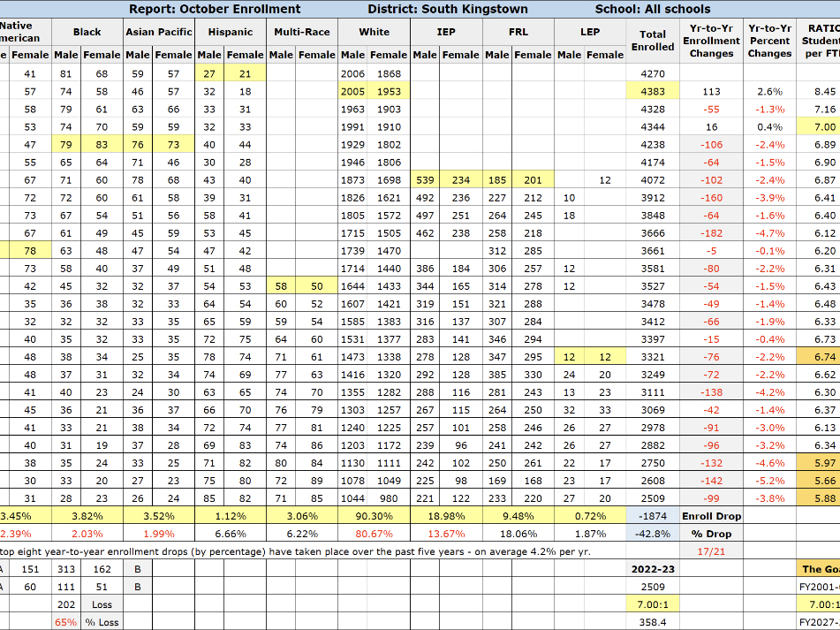Screen dimensions: 840x630
Task: Select the 'Black' column group header
Action: pyautogui.click(x=87, y=32)
